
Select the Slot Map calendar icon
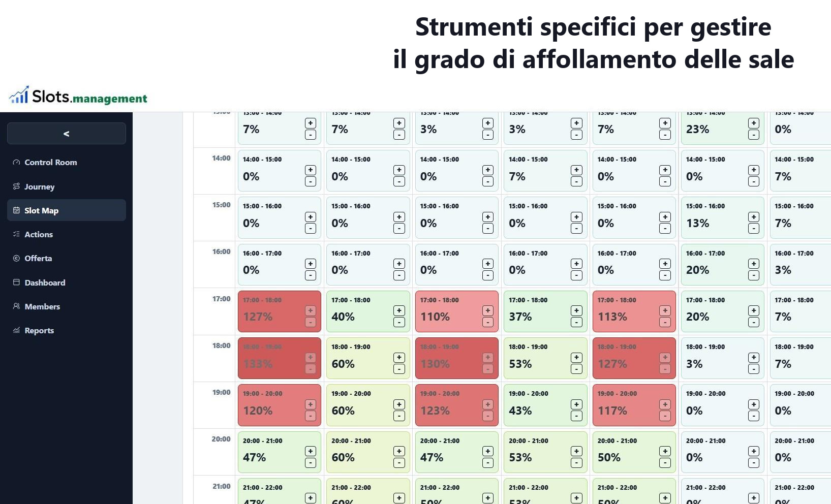16,210
